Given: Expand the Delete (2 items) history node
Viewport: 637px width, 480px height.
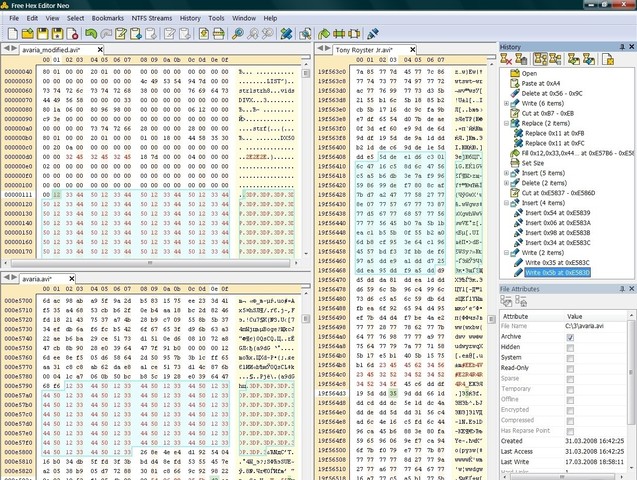Looking at the screenshot, I should point(506,183).
